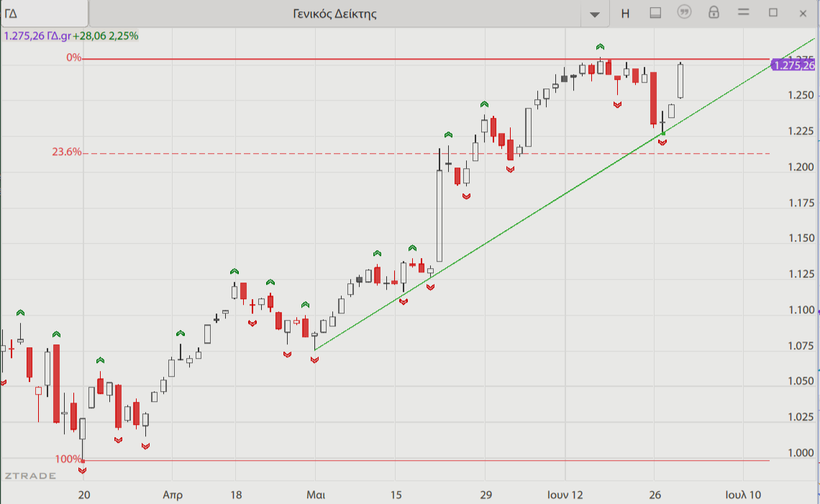Viewport: 820px width, 504px height.
Task: Click the Ιουν 12 date axis label
Action: pyautogui.click(x=565, y=495)
